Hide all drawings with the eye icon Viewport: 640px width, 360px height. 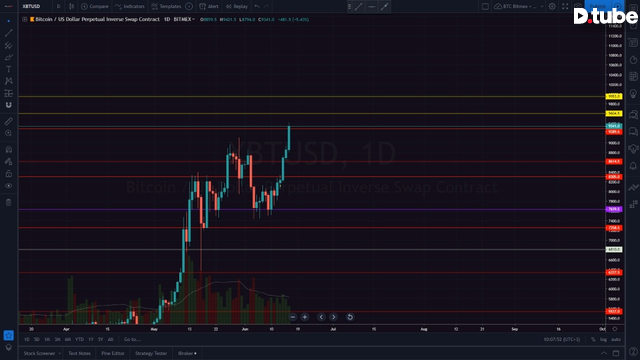pos(9,186)
